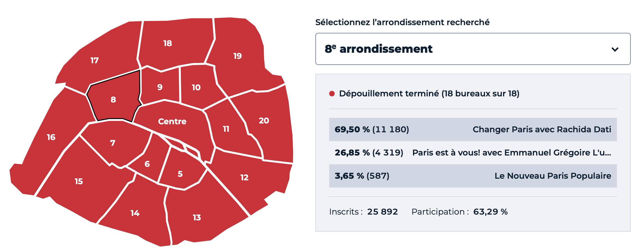Open the arrondissement selection dropdown

(x=473, y=49)
